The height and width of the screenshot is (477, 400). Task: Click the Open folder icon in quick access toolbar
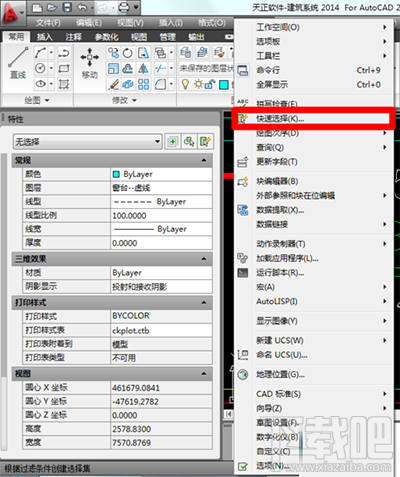point(52,7)
